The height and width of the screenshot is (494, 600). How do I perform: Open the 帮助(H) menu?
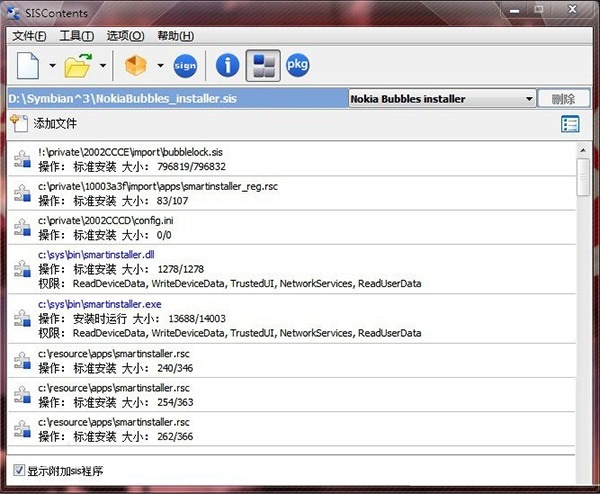coord(176,36)
